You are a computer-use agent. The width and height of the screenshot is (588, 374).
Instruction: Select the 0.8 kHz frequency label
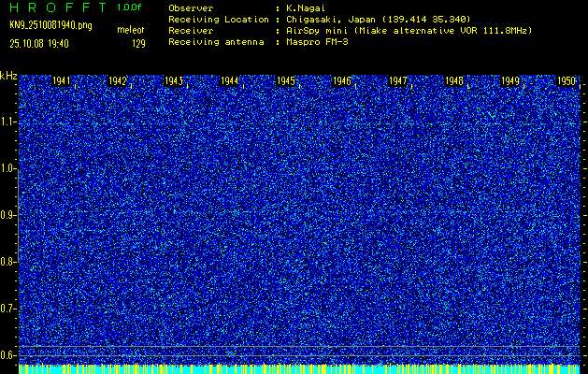(x=9, y=261)
